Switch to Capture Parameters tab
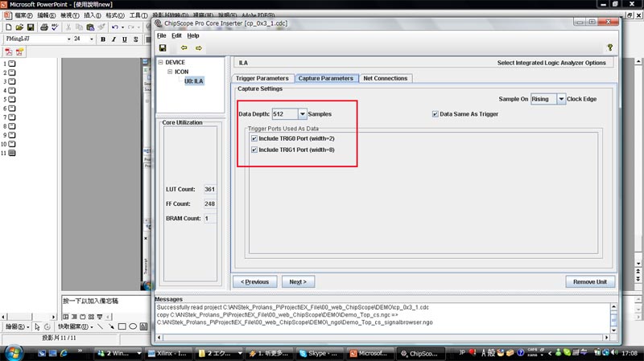 326,78
